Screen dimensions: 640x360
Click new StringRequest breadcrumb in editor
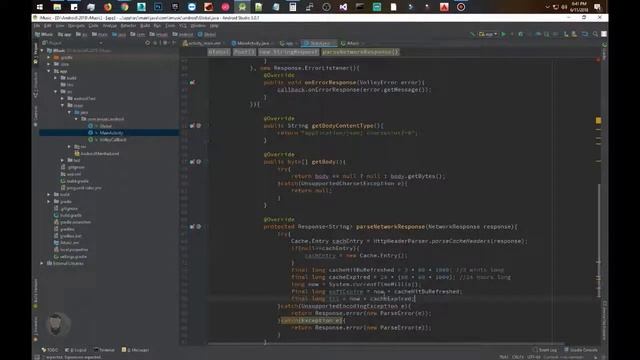pyautogui.click(x=288, y=52)
